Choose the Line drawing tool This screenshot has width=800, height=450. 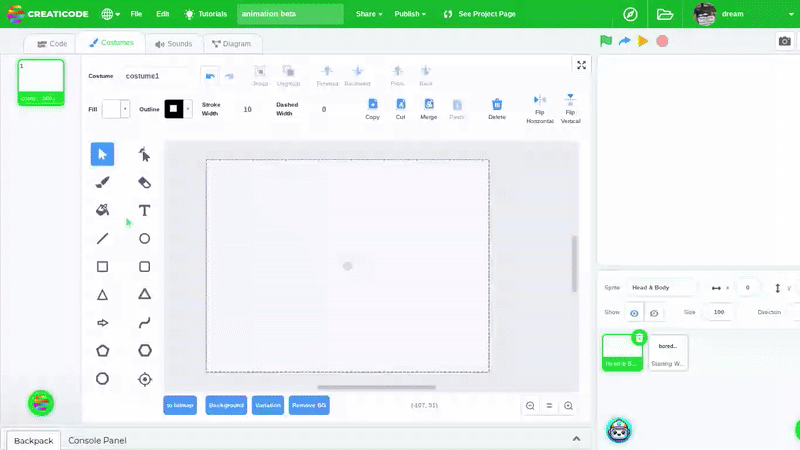(x=102, y=239)
